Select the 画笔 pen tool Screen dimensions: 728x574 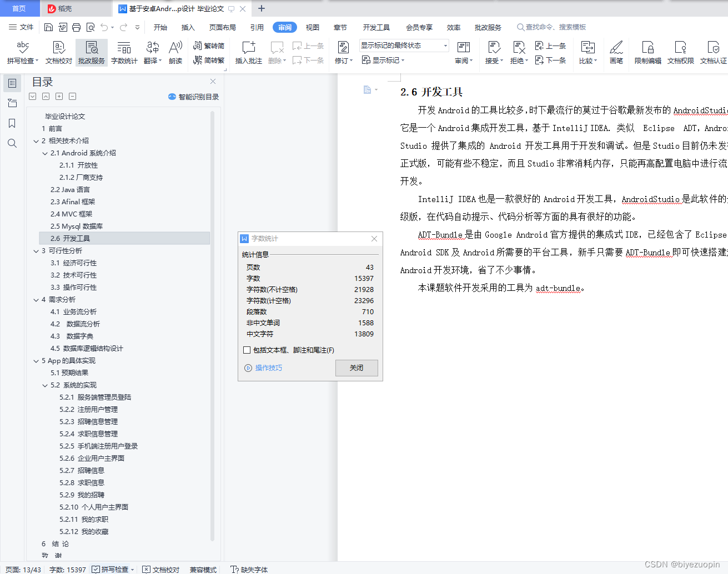click(616, 53)
